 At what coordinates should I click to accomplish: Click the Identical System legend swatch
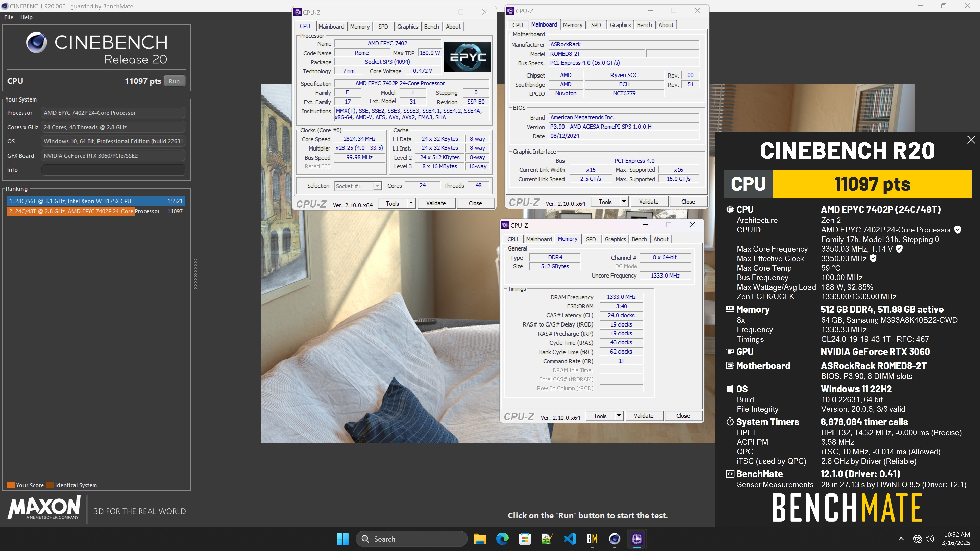[50, 485]
